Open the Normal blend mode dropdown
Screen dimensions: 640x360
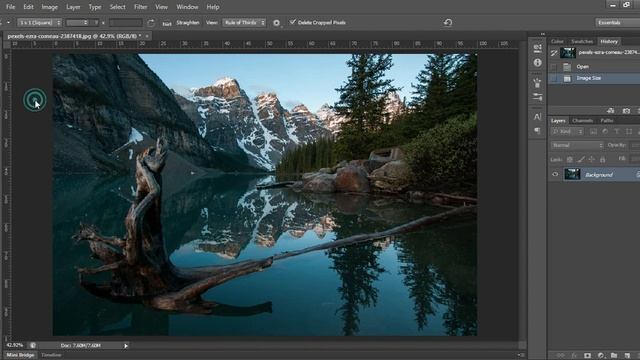[x=577, y=145]
